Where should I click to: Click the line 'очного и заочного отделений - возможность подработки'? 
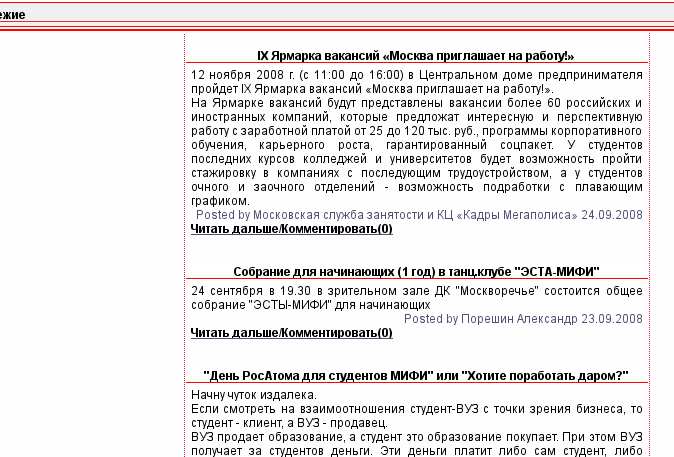417,187
